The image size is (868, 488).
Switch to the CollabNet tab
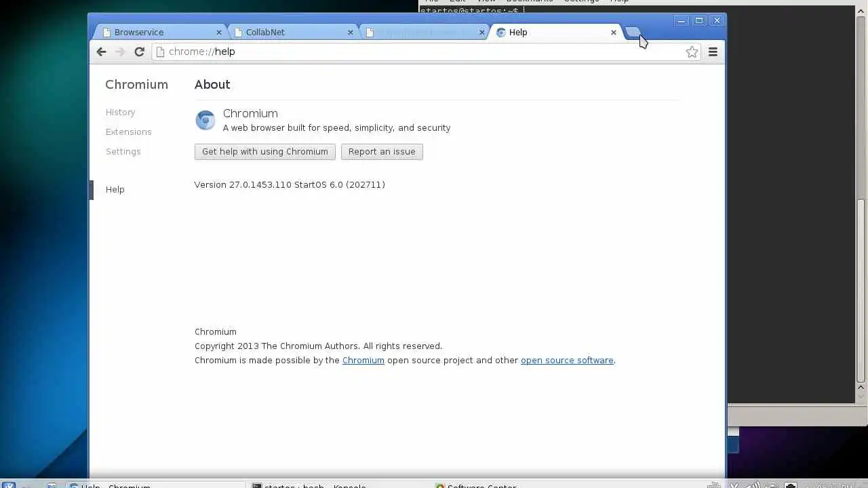click(292, 32)
